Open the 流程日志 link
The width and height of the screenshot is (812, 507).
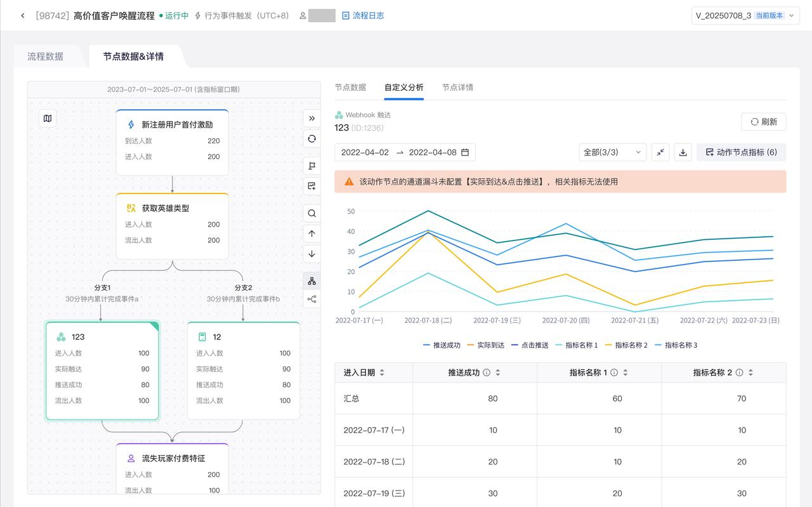coord(363,16)
